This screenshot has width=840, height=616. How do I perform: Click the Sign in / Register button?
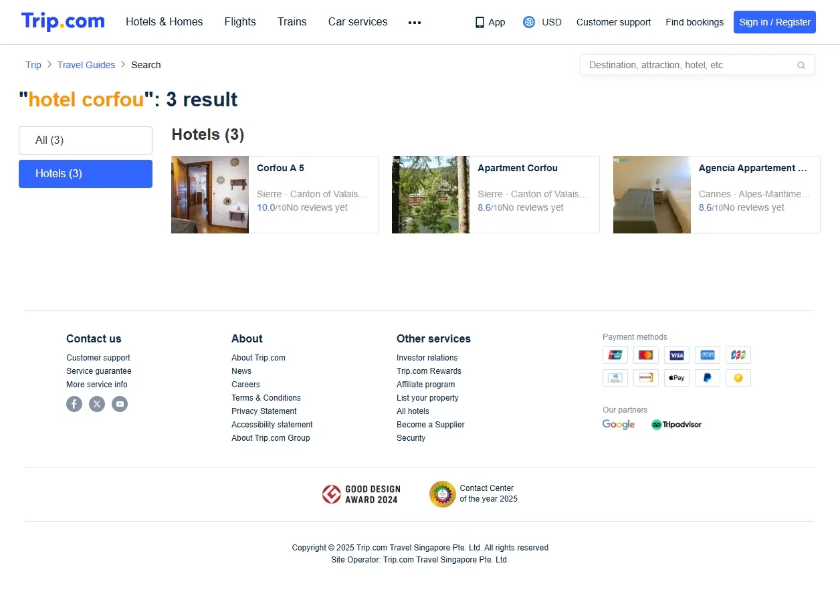pyautogui.click(x=774, y=22)
